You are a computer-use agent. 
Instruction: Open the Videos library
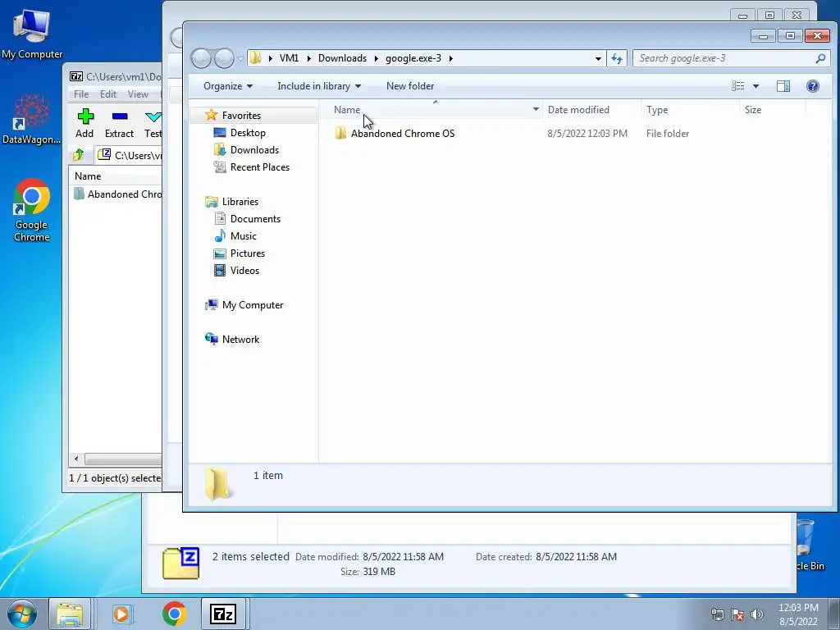[244, 271]
